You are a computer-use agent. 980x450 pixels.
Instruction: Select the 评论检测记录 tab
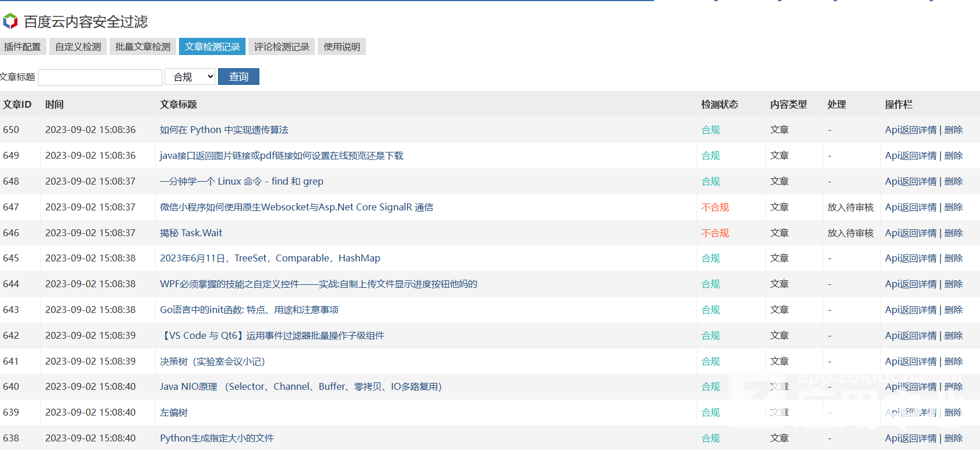click(282, 47)
